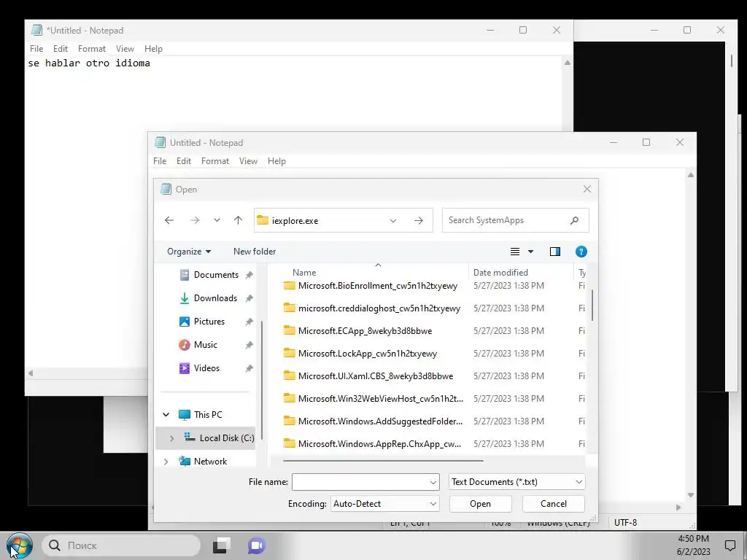Click the horizontal scrollbar of file list
This screenshot has height=560, width=747.
click(383, 461)
